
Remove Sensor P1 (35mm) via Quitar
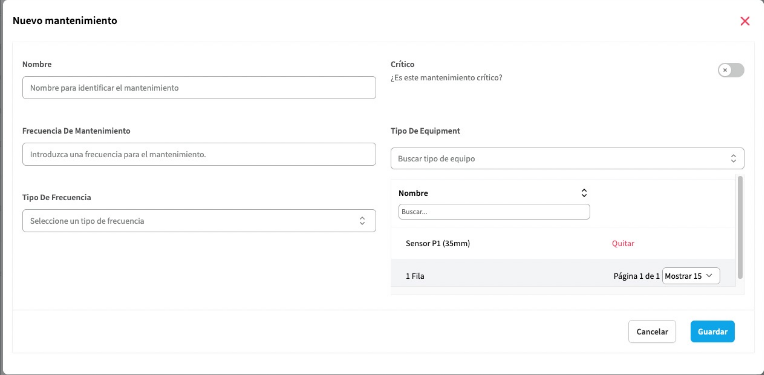tap(623, 243)
